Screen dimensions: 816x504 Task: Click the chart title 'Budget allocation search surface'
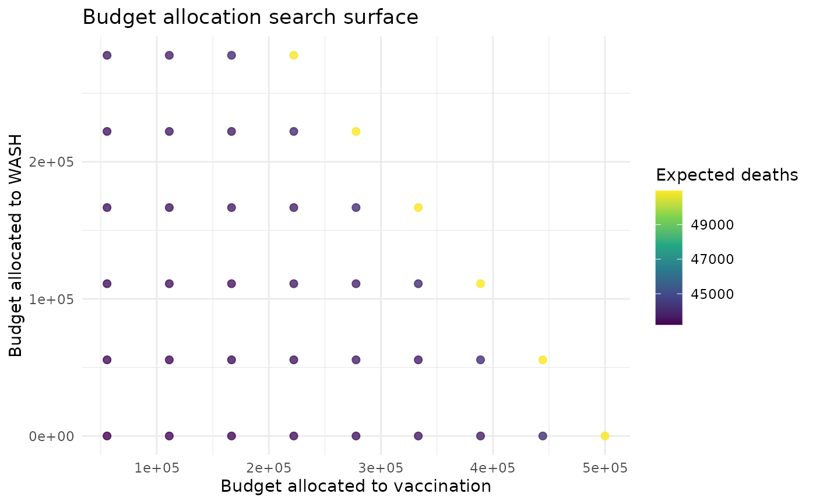[251, 17]
